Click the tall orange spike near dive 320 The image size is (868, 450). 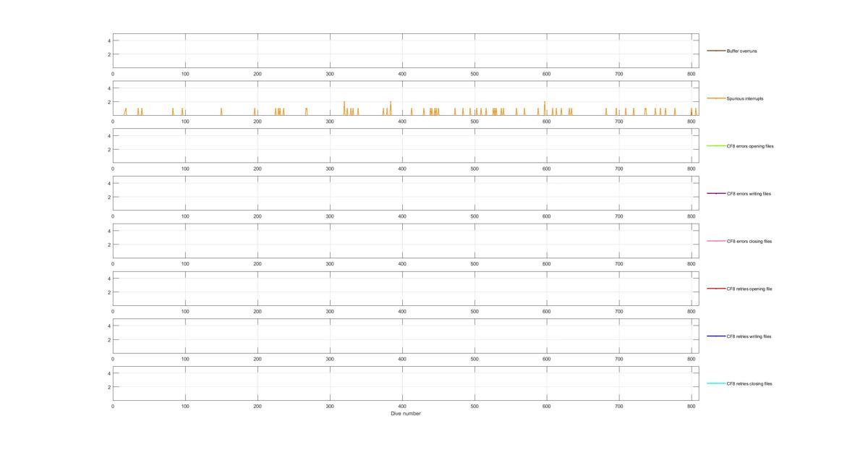pos(344,108)
